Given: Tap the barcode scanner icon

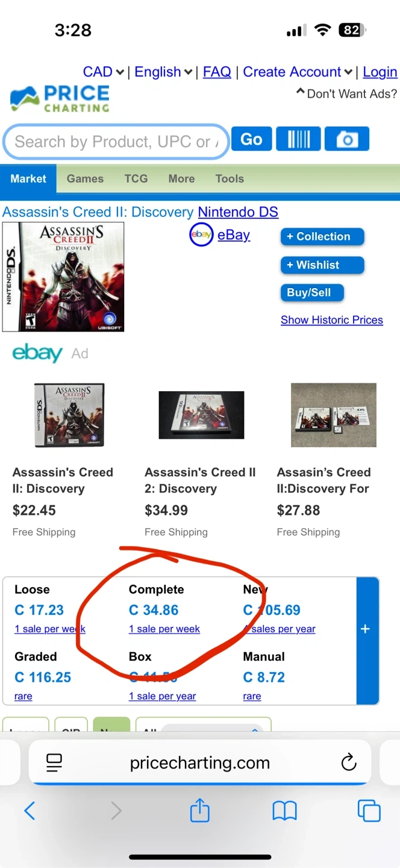Looking at the screenshot, I should coord(298,139).
